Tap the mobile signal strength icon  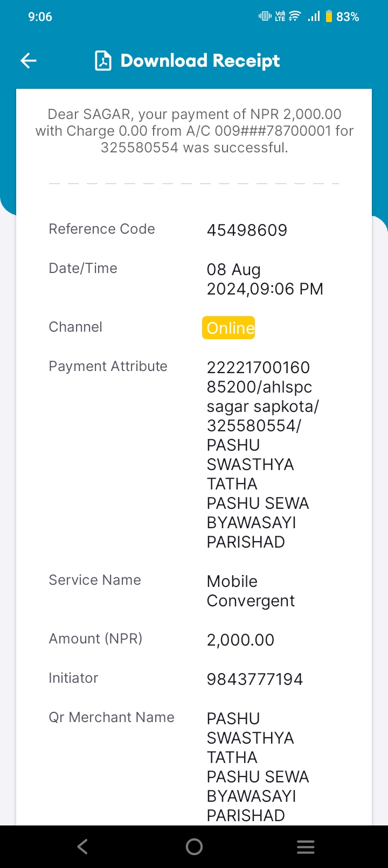314,16
